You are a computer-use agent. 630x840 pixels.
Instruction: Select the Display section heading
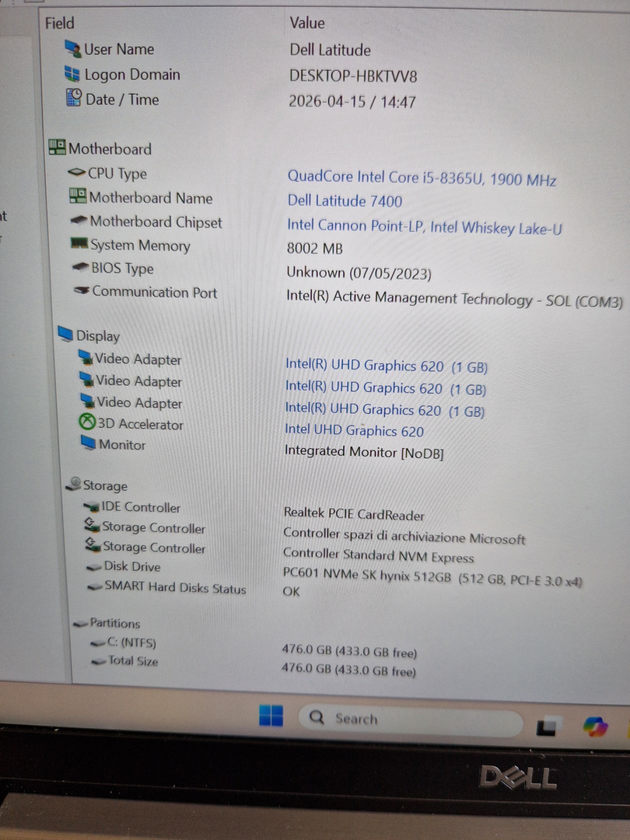click(x=97, y=336)
